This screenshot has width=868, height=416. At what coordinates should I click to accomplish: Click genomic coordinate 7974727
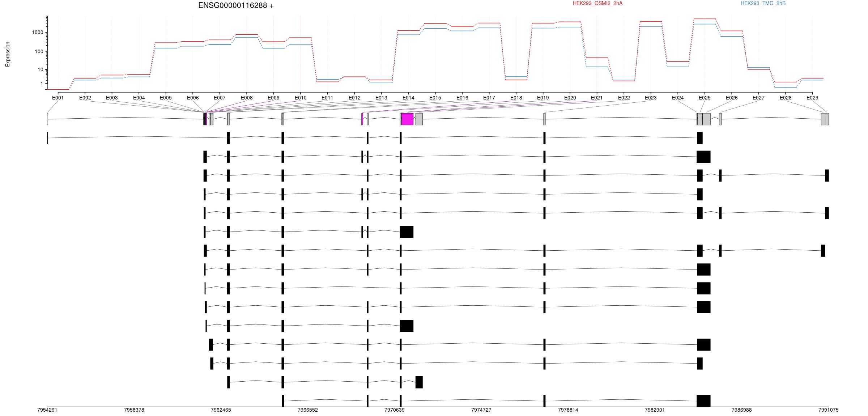481,410
